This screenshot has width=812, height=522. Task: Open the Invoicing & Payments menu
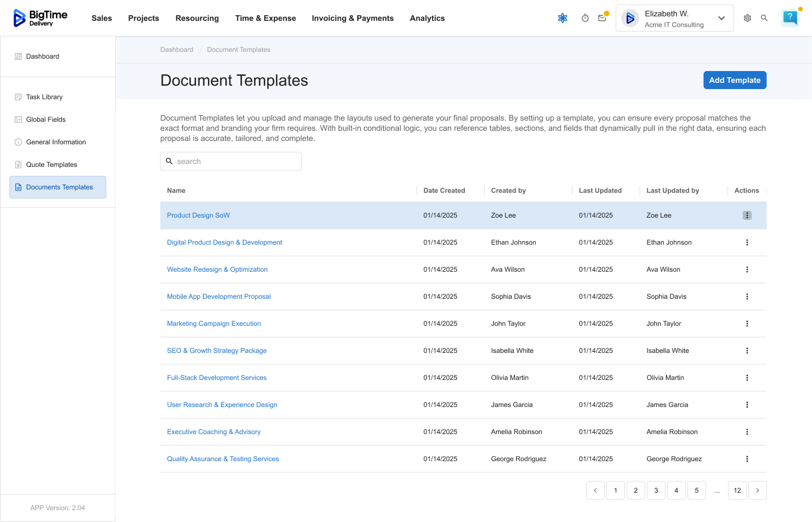pyautogui.click(x=352, y=18)
